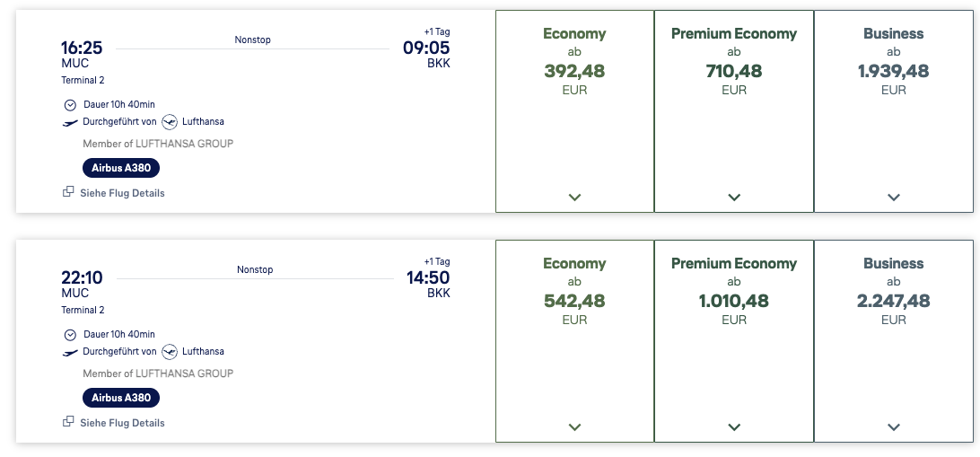Click the airplane icon on the 16:25 flight
The width and height of the screenshot is (980, 457).
click(x=70, y=123)
